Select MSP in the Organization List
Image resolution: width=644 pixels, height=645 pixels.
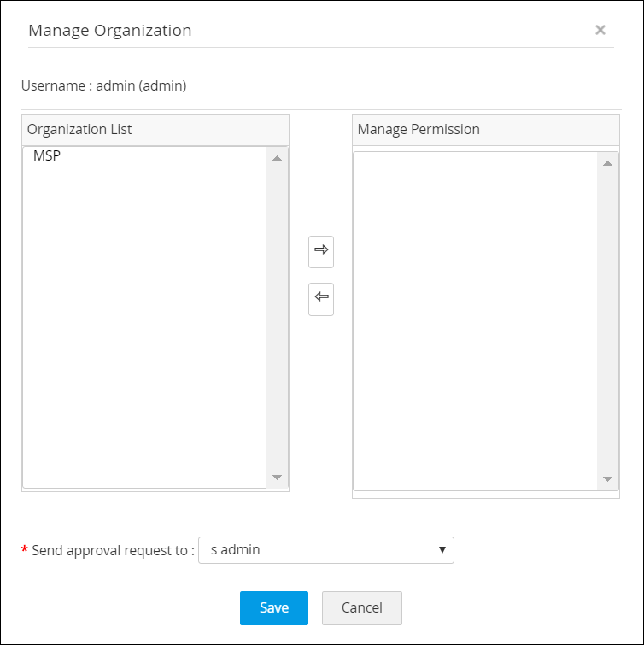(47, 156)
